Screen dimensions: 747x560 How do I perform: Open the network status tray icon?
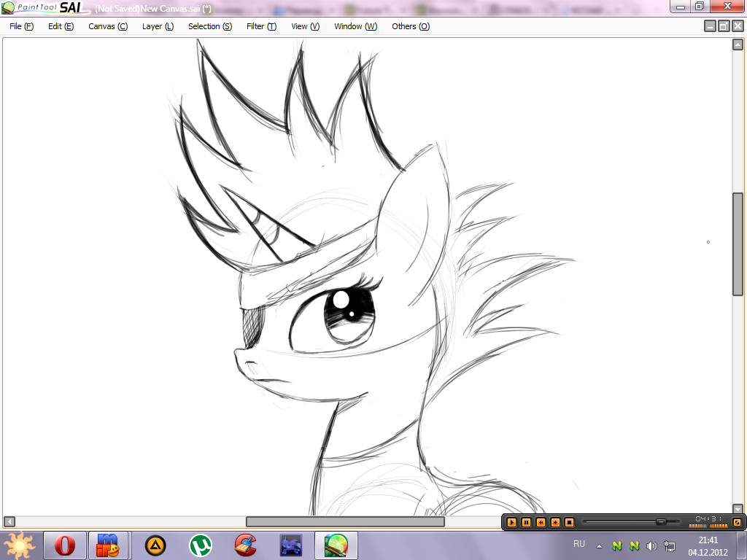(x=670, y=546)
